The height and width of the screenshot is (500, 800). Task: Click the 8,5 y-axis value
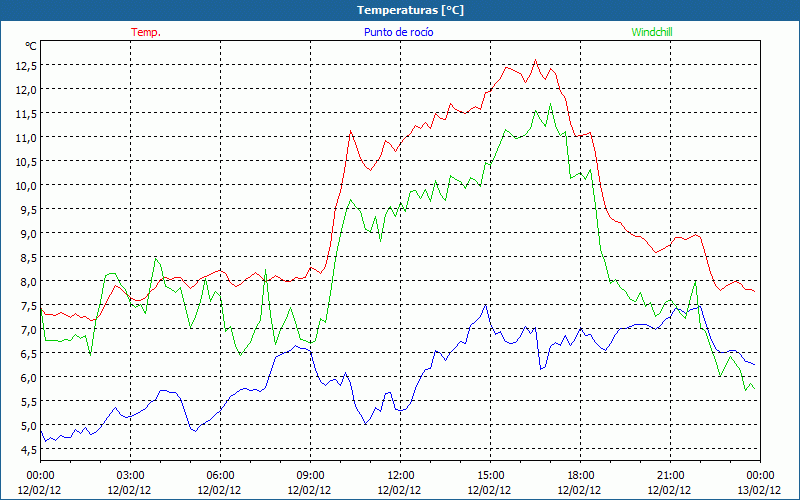tap(28, 257)
